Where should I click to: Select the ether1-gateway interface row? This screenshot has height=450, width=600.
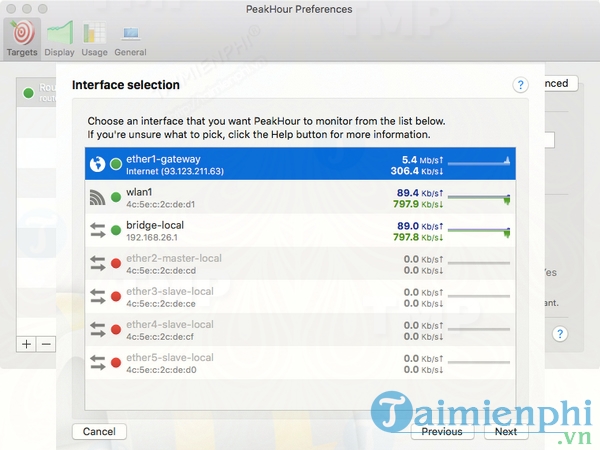pos(300,164)
